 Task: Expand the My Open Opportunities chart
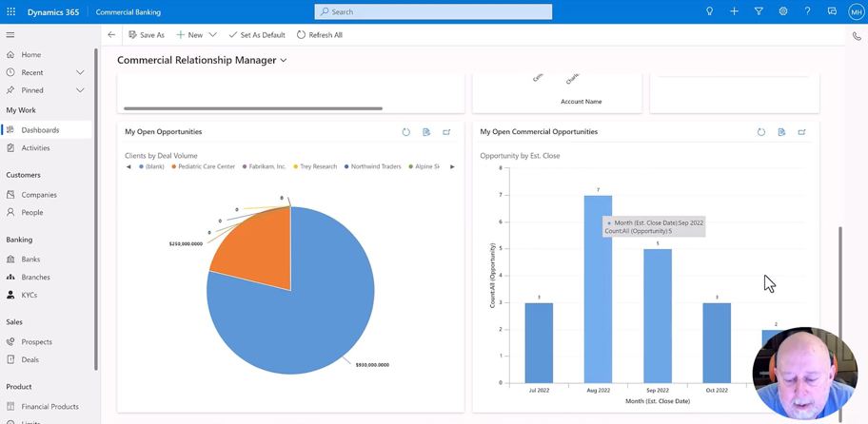(x=446, y=132)
